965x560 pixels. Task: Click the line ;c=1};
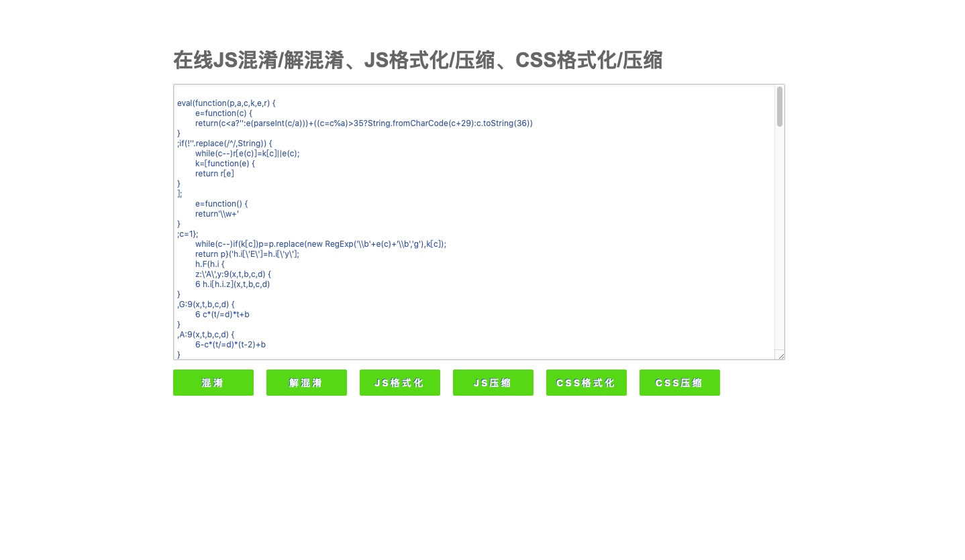tap(188, 234)
